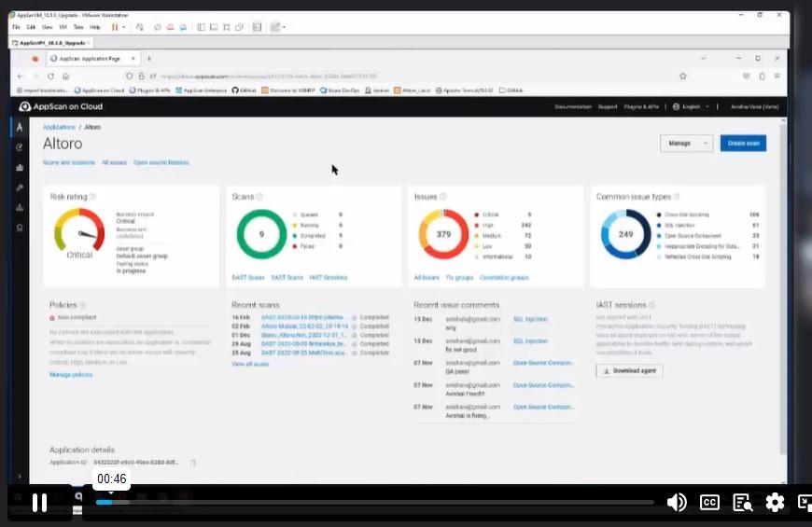
Task: Click the video progress bar
Action: point(374,502)
